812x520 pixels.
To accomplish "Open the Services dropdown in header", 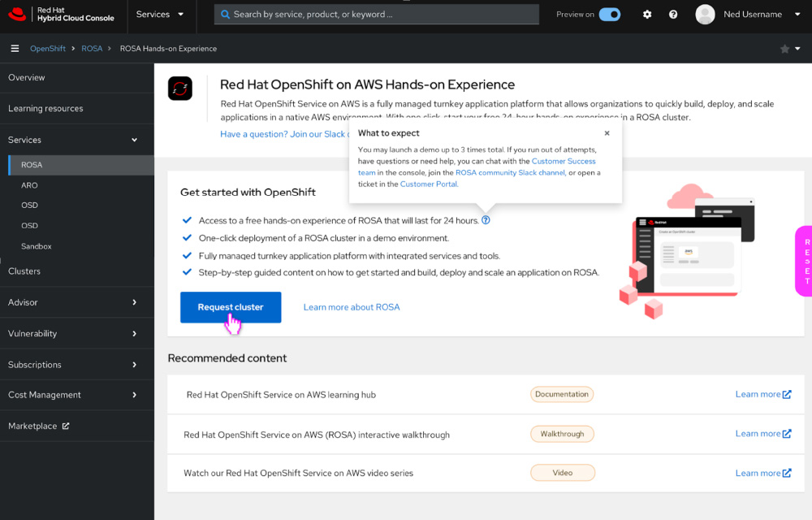I will pyautogui.click(x=160, y=15).
